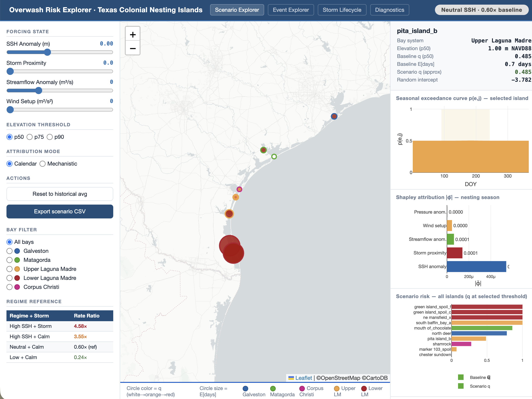Image resolution: width=532 pixels, height=399 pixels.
Task: Select the p50 elevation threshold
Action: point(9,137)
